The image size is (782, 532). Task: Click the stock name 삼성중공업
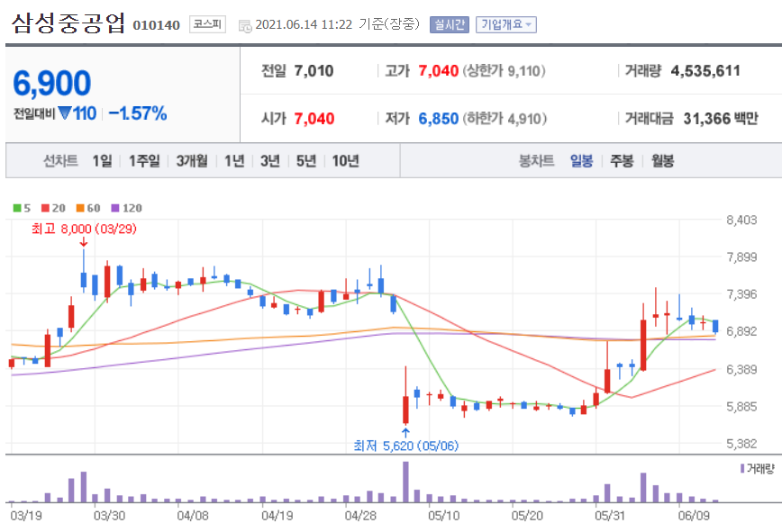pyautogui.click(x=68, y=23)
